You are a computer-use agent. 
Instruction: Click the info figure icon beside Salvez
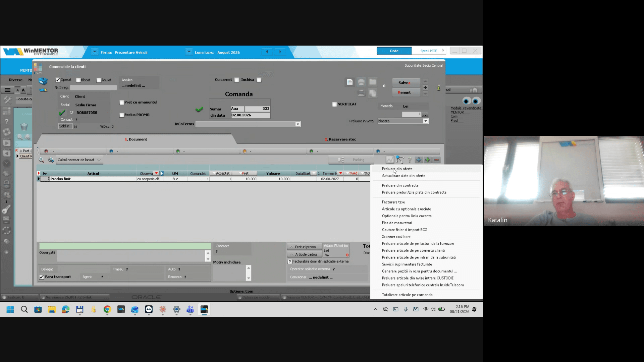438,88
